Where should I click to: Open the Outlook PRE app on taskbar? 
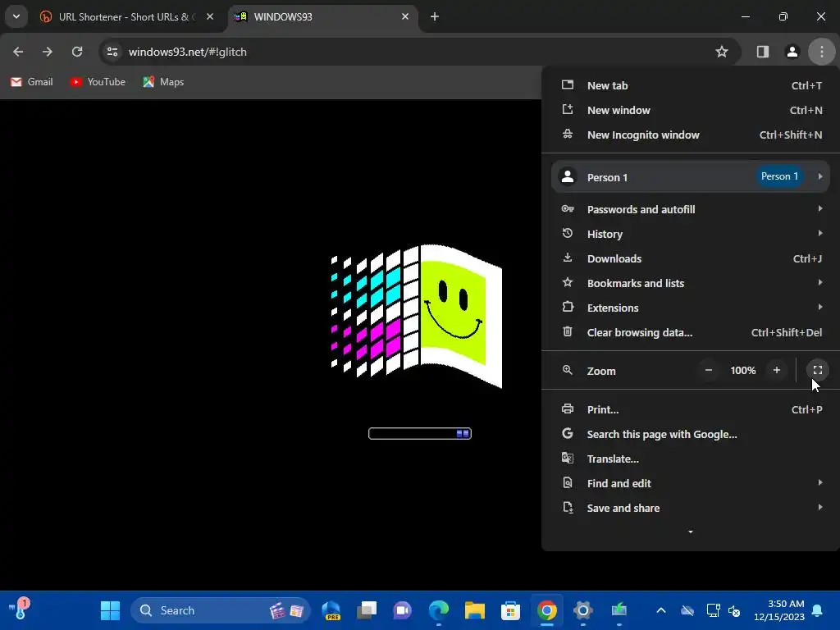(331, 610)
